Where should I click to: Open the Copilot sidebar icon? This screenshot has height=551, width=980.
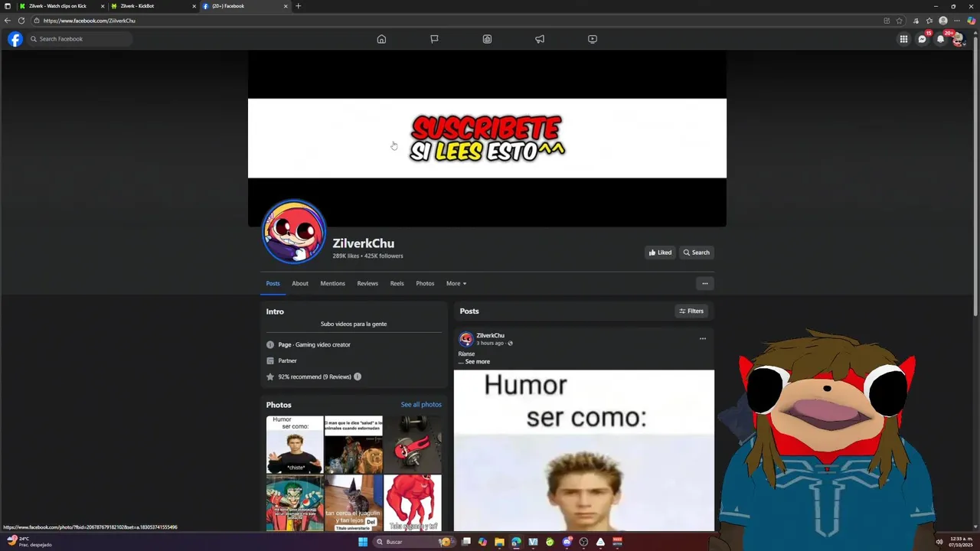(972, 21)
